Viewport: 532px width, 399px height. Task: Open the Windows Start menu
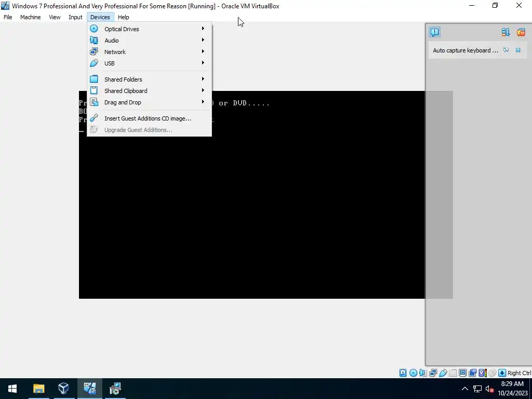[x=12, y=389]
